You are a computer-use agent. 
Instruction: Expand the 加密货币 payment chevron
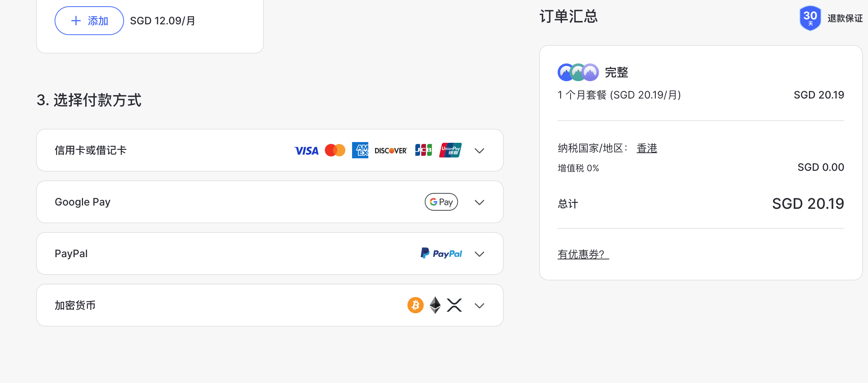pos(479,306)
